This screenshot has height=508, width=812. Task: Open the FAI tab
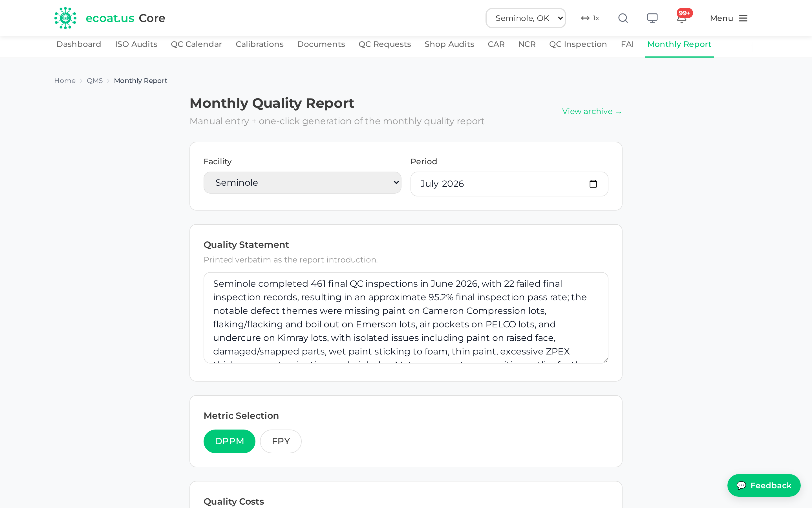coord(627,44)
